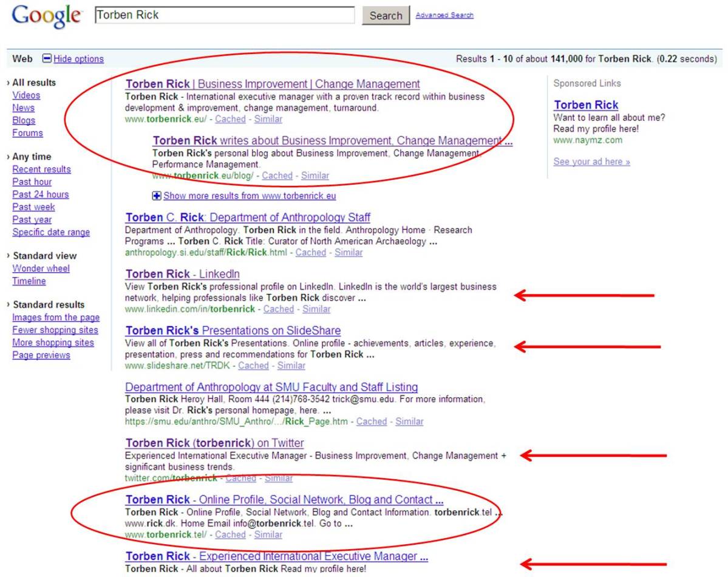Select Standard results in the sidebar
Screen dimensions: 728x577
(49, 305)
